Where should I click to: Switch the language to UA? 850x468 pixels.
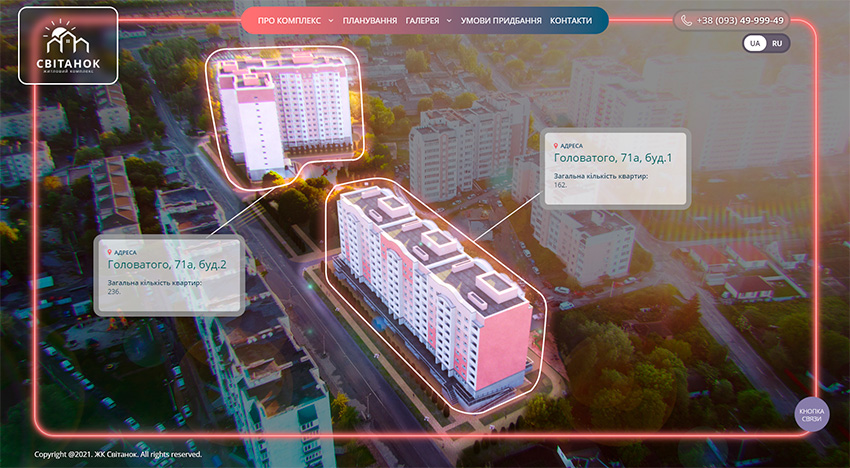755,43
